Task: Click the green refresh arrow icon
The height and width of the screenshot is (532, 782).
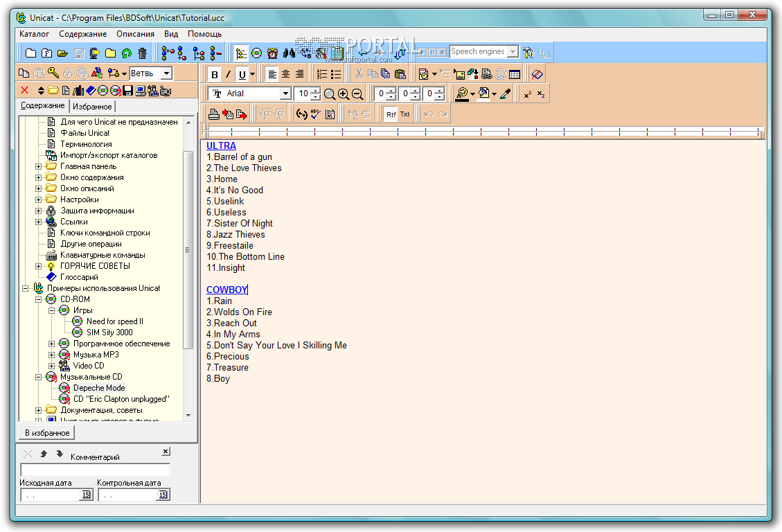Action: pos(126,53)
